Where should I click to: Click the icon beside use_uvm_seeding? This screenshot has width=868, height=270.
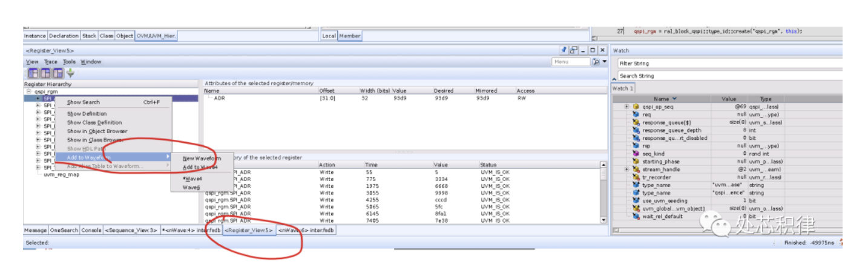(636, 200)
